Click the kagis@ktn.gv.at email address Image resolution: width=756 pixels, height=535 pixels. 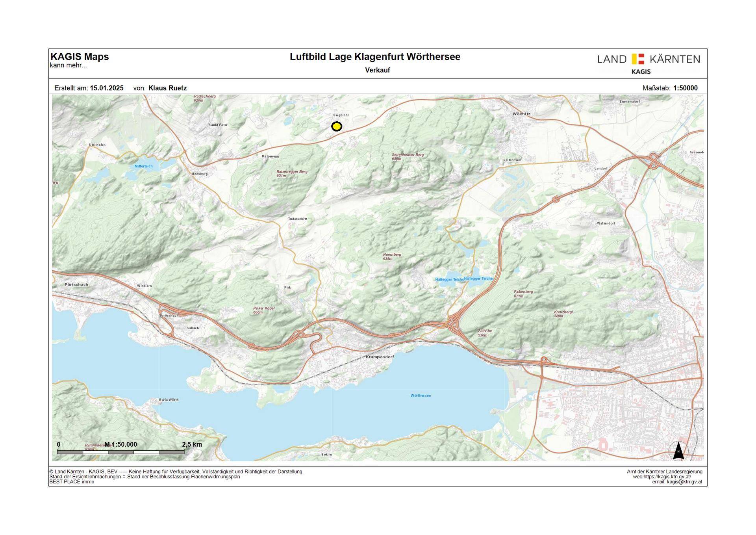point(684,482)
